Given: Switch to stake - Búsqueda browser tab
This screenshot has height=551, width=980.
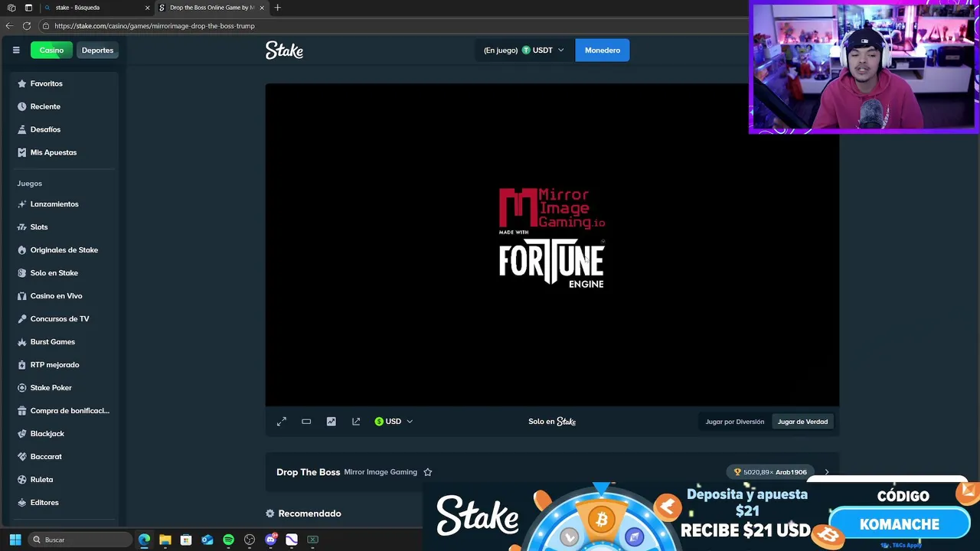Looking at the screenshot, I should point(96,8).
